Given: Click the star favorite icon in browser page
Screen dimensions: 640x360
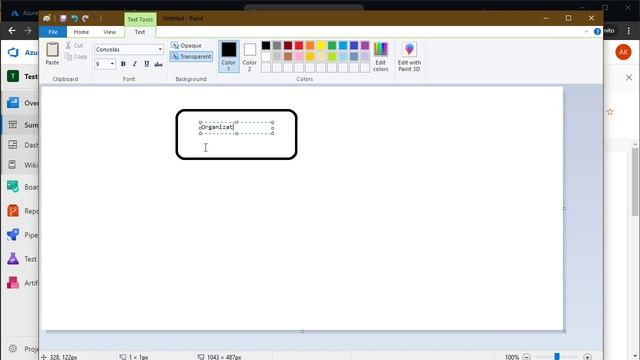Looking at the screenshot, I should (x=610, y=112).
